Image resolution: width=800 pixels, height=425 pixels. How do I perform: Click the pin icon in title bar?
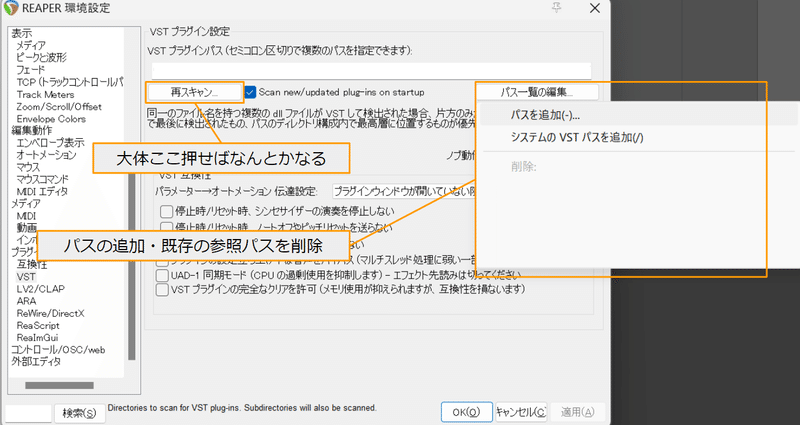pos(557,8)
